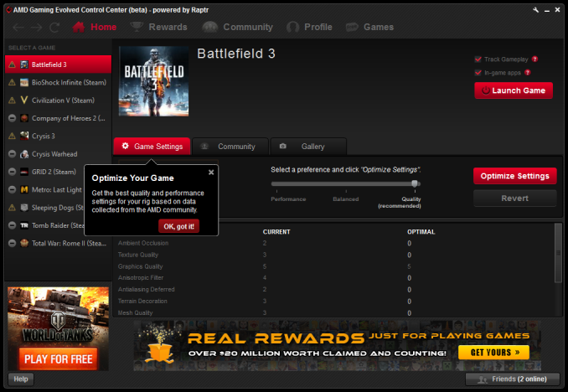Click the Civilization V game icon
The image size is (568, 392).
24,101
